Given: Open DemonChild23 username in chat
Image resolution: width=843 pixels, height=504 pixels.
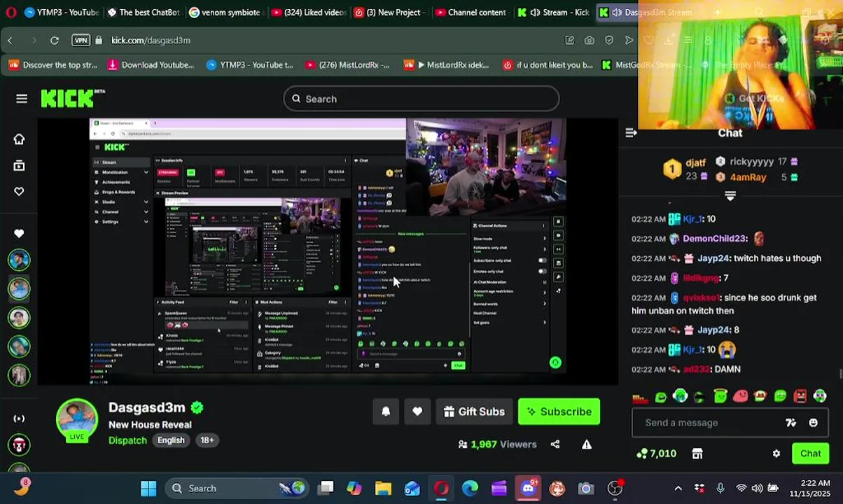Looking at the screenshot, I should click(x=715, y=239).
